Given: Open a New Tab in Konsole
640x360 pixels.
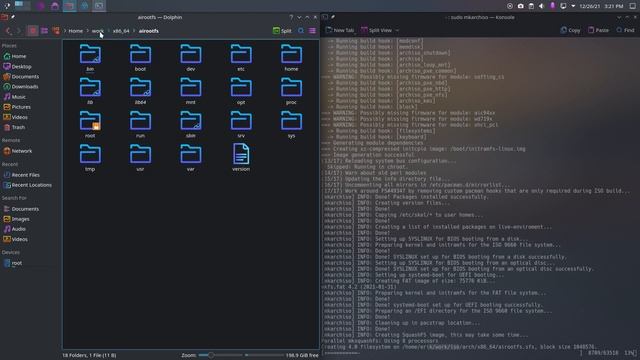Looking at the screenshot, I should coord(340,30).
